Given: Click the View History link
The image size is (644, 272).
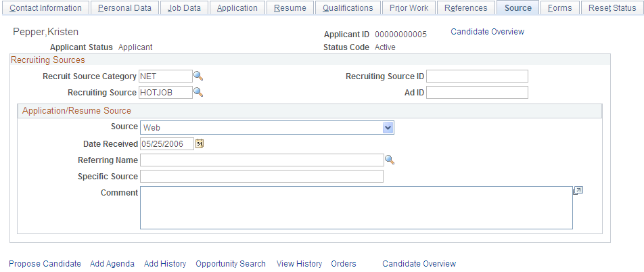Looking at the screenshot, I should tap(299, 264).
